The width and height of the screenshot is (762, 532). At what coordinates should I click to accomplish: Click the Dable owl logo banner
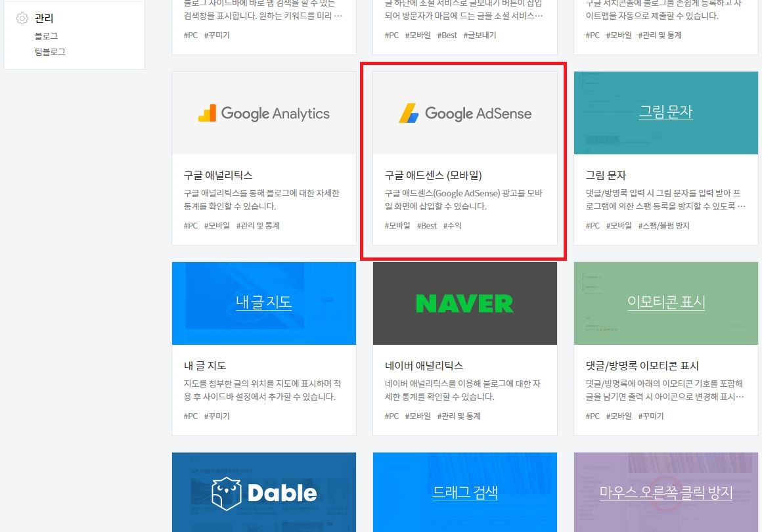tap(264, 492)
